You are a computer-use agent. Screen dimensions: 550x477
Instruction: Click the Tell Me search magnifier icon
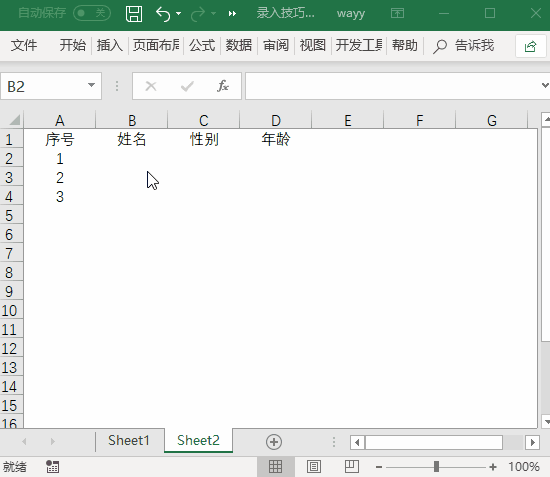coord(440,46)
